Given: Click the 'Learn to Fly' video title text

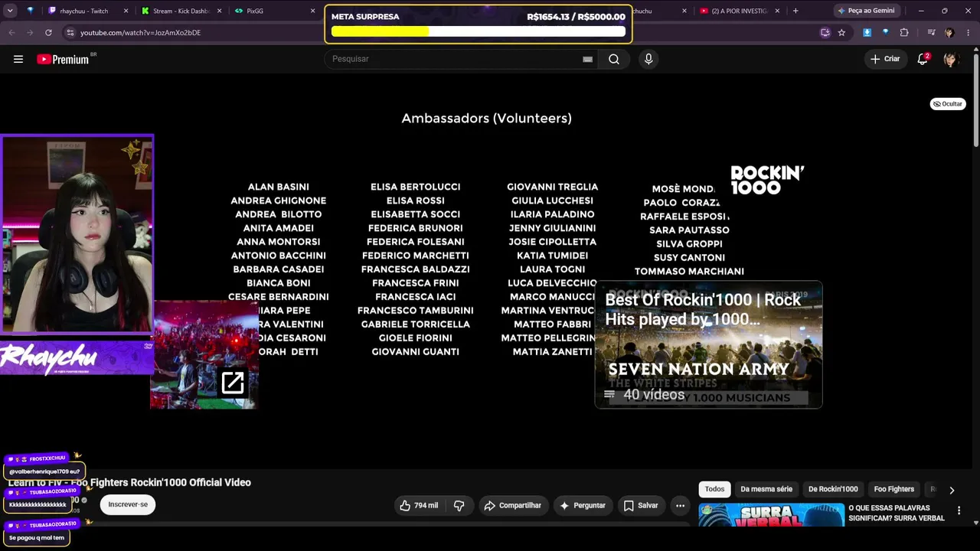Looking at the screenshot, I should click(x=129, y=482).
